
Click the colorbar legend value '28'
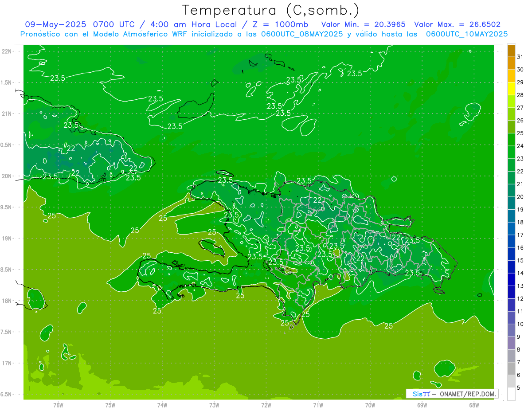coord(520,95)
